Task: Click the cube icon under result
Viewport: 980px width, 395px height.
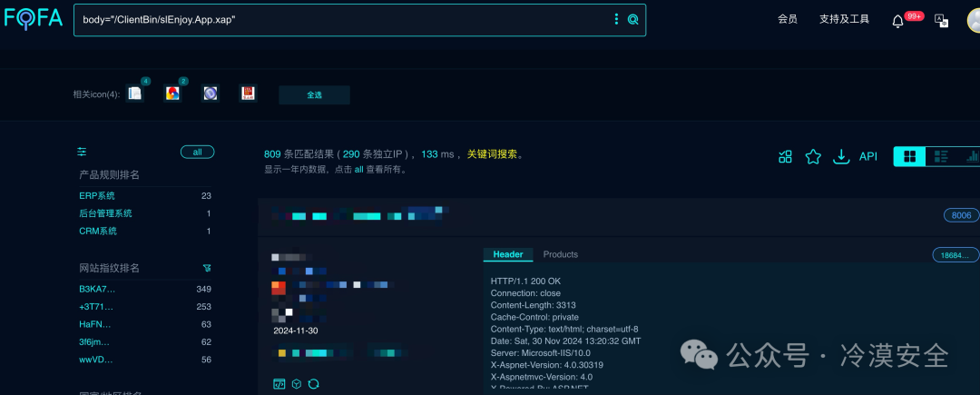Action: tap(297, 383)
